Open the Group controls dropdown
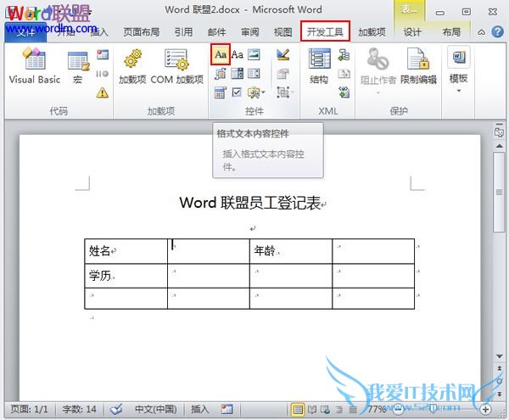This screenshot has height=420, width=509. (x=285, y=92)
